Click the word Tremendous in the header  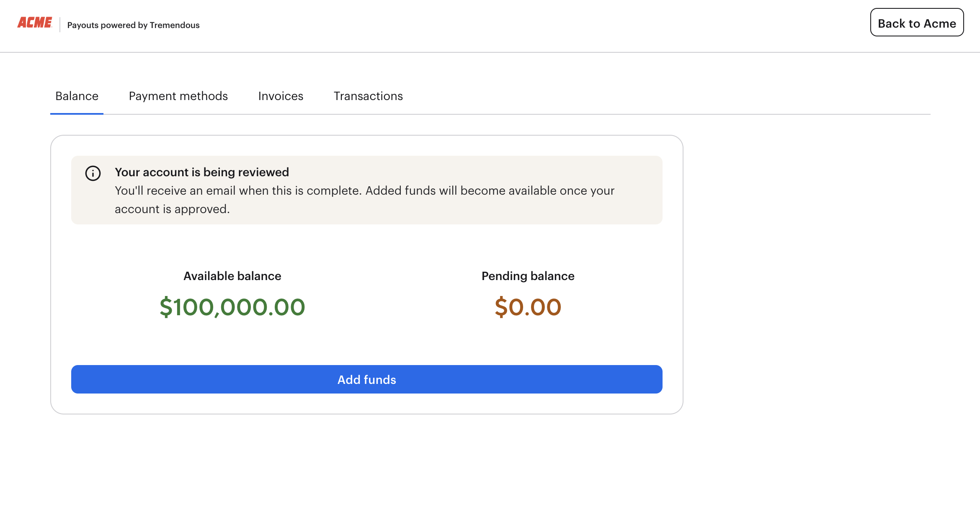point(175,25)
